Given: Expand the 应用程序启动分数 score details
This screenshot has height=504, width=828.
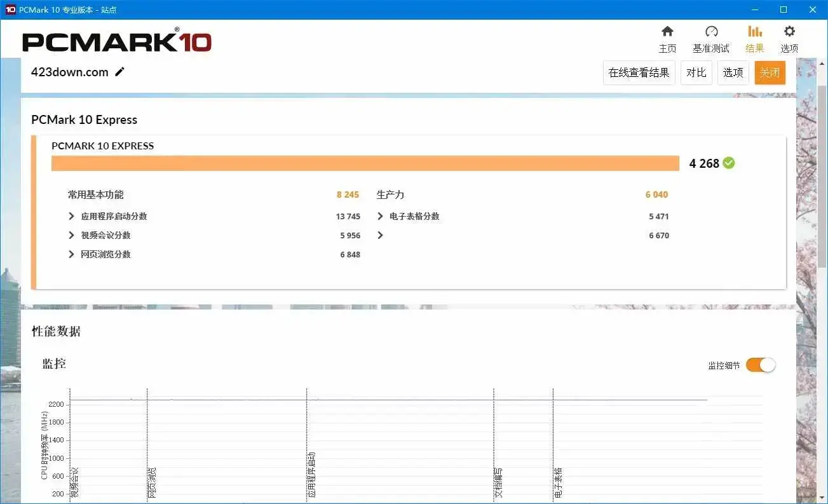Looking at the screenshot, I should click(71, 216).
